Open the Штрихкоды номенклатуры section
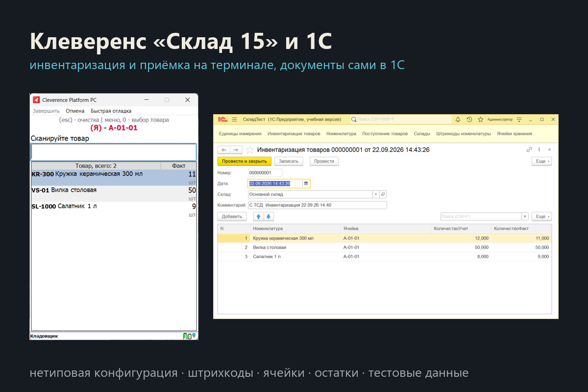The image size is (588, 392). point(464,134)
